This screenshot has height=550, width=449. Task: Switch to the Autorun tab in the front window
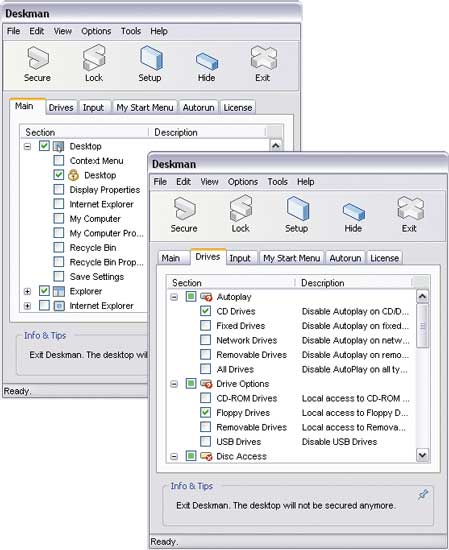coord(345,258)
